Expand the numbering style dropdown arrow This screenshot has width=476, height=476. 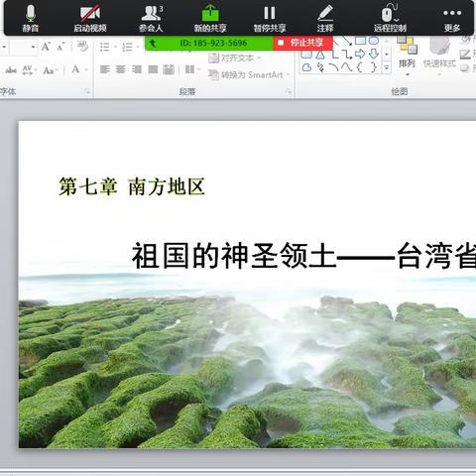coord(138,47)
